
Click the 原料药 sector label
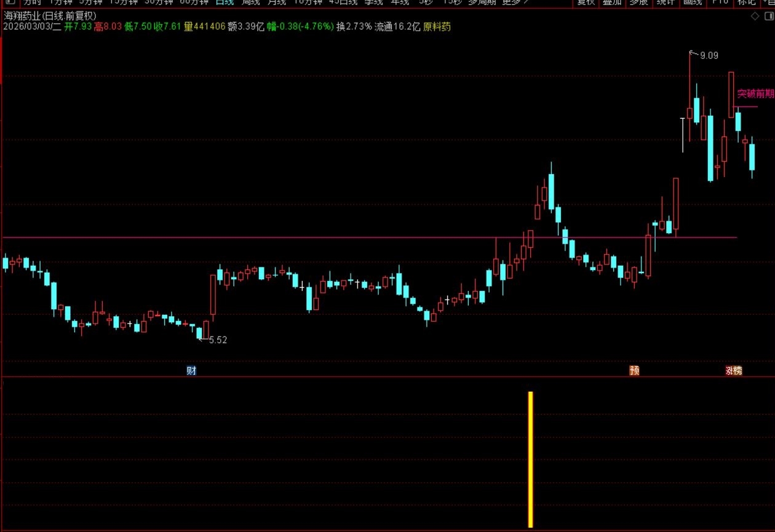437,27
